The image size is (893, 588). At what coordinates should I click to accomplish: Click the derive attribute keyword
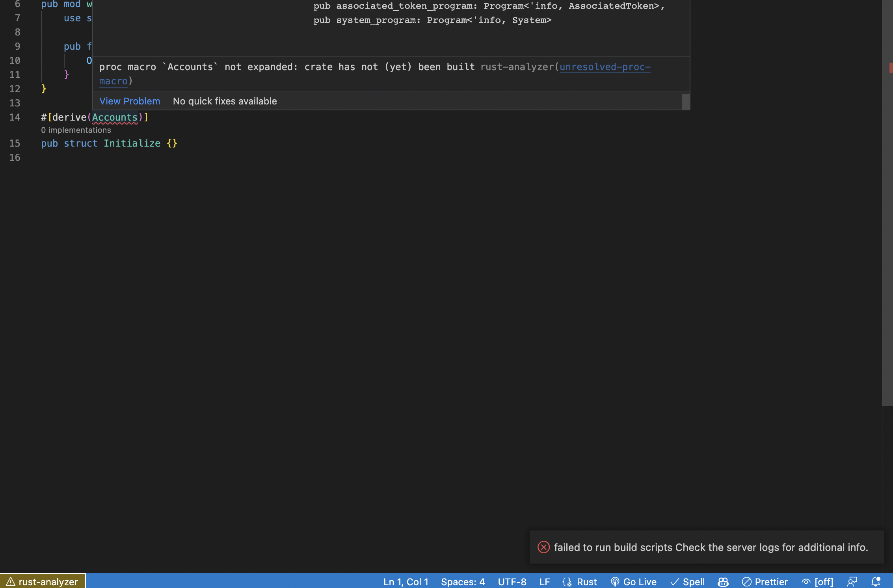click(69, 117)
